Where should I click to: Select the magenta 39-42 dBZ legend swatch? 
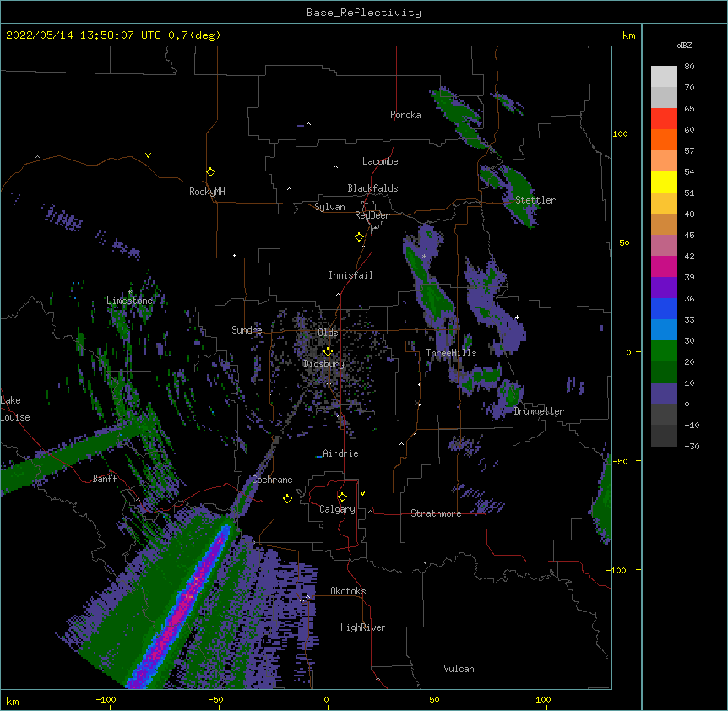coord(664,266)
